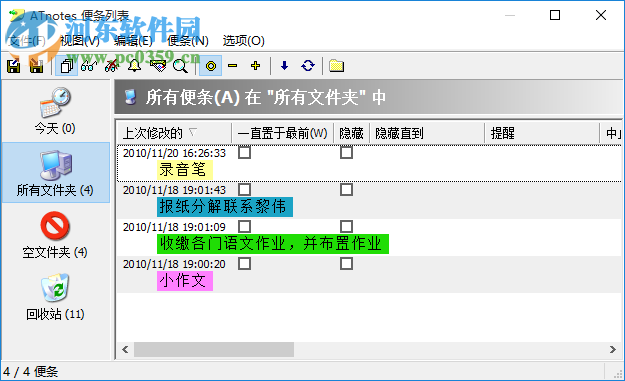Screen dimensions: 625x381
Task: Click the blue down arrow toolbar icon
Action: tap(284, 66)
